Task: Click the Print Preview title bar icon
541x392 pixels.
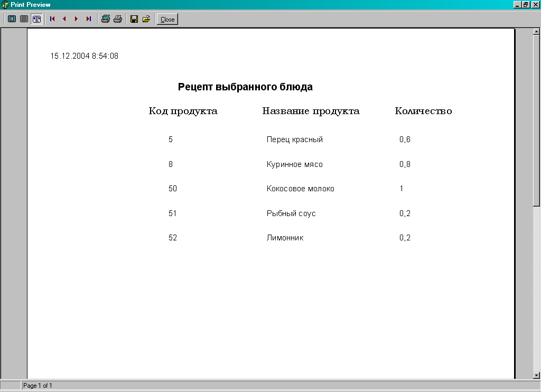Action: coord(4,4)
